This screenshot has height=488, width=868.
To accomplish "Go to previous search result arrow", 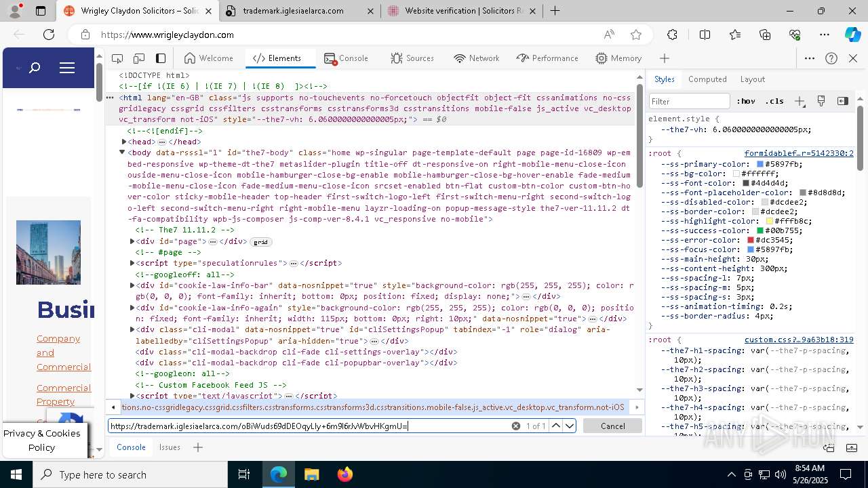I will (555, 426).
